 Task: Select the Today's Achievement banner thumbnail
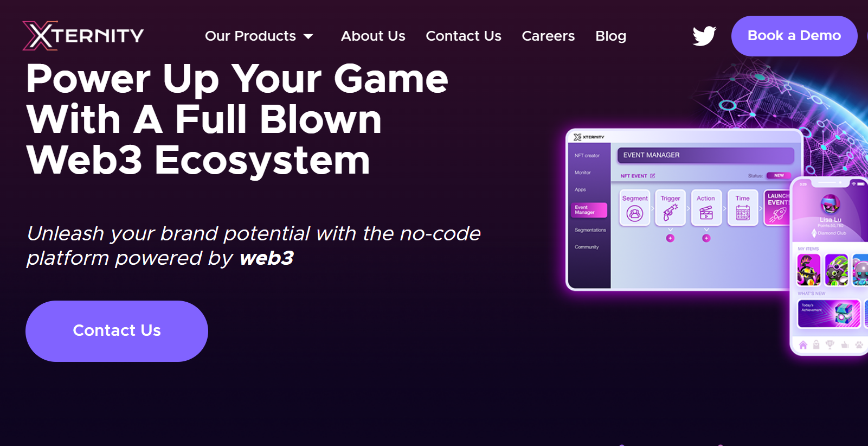(x=828, y=314)
